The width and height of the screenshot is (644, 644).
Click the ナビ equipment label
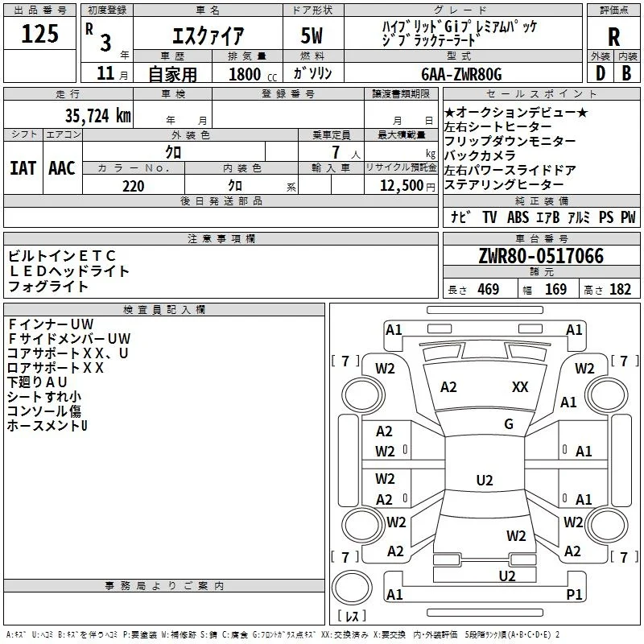[x=460, y=217]
